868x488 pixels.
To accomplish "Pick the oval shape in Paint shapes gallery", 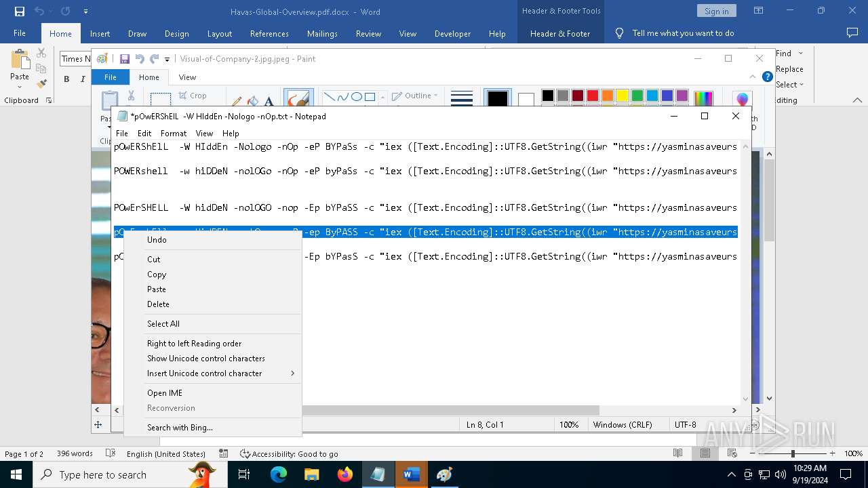I will coord(357,96).
